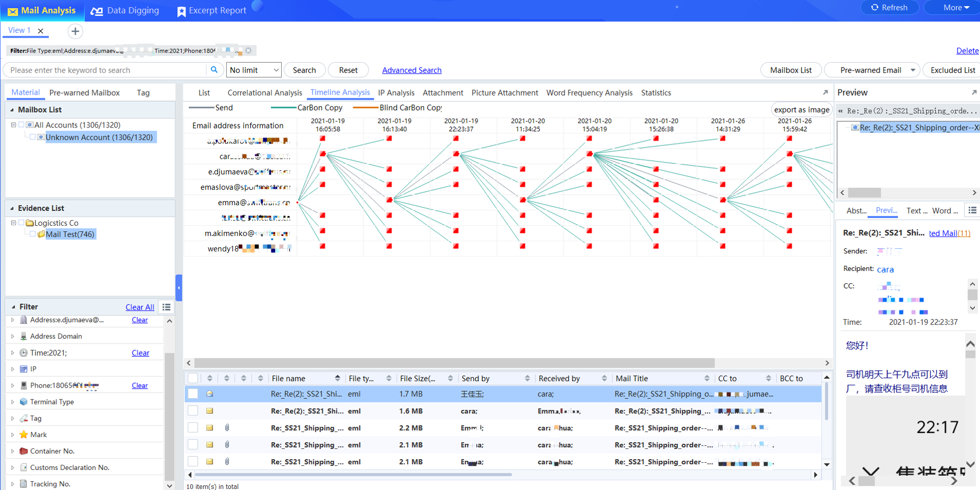Click the Mark star icon in filters
980x490 pixels.
pyautogui.click(x=24, y=434)
